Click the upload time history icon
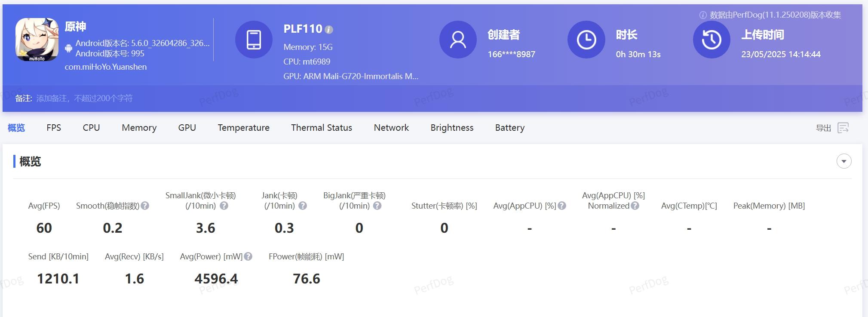The height and width of the screenshot is (317, 868). coord(712,40)
